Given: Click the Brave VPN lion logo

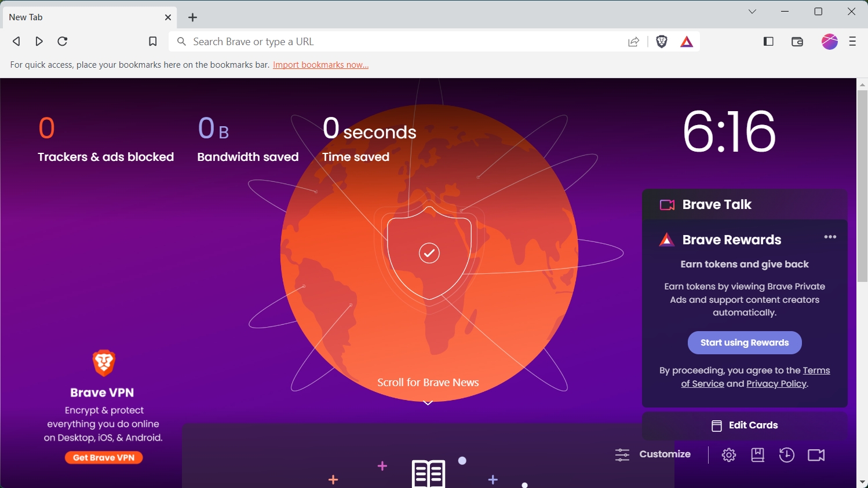Looking at the screenshot, I should click(104, 363).
